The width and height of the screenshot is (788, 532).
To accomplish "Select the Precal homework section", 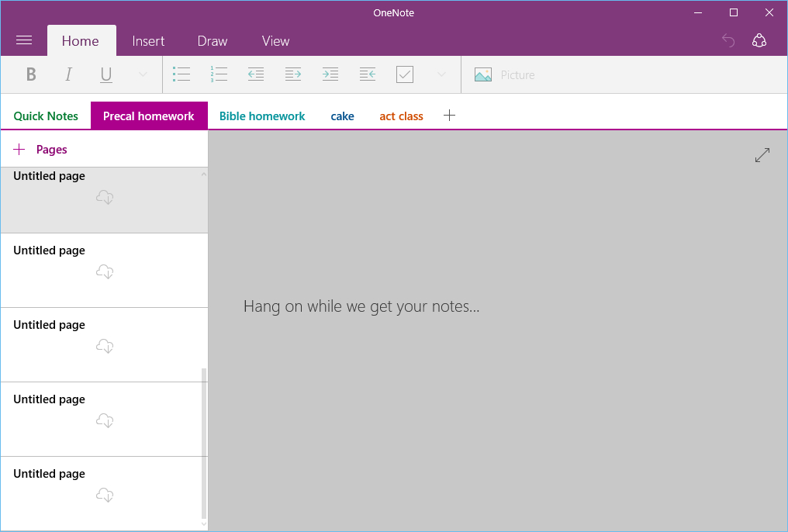I will 149,116.
